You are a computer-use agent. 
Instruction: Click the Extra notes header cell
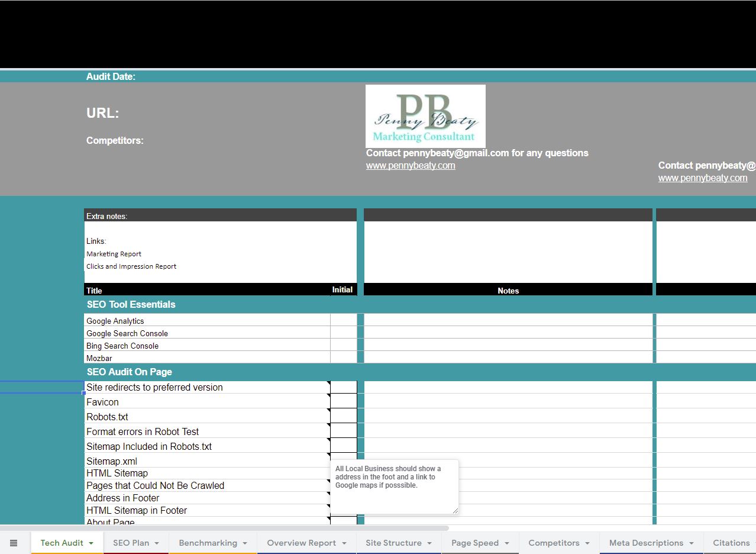click(220, 216)
